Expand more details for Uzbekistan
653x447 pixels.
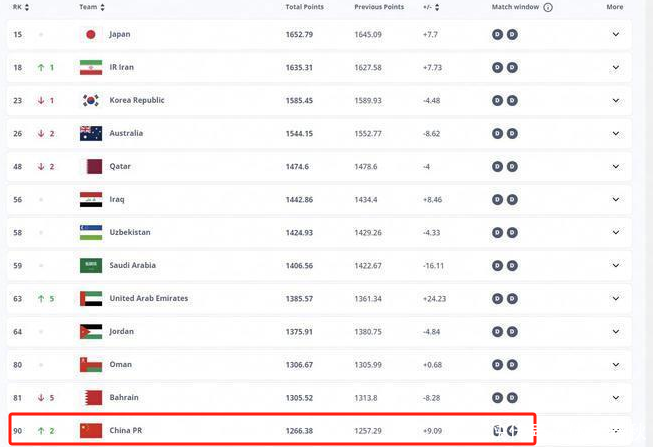click(x=615, y=233)
